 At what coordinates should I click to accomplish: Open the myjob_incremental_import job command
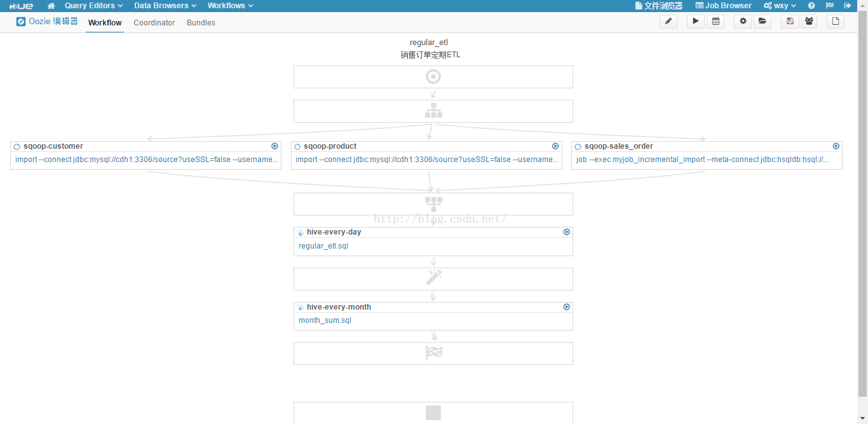[702, 160]
